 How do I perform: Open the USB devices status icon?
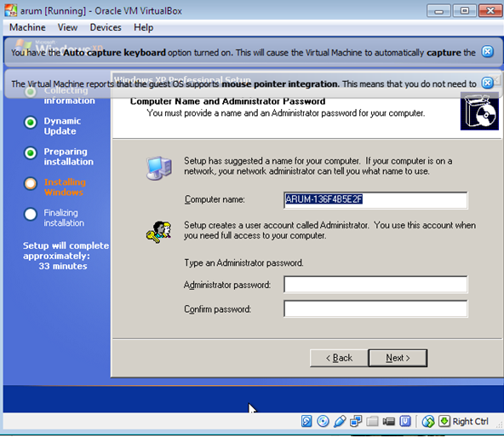tap(340, 421)
